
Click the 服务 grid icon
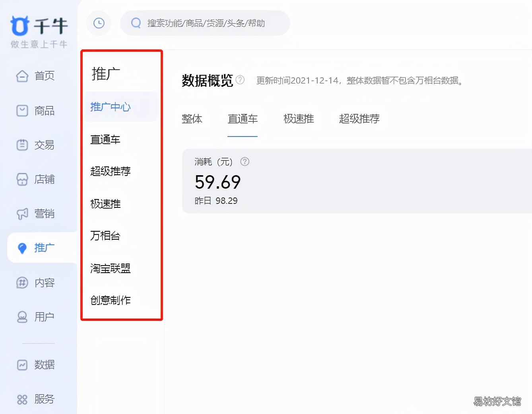click(22, 399)
